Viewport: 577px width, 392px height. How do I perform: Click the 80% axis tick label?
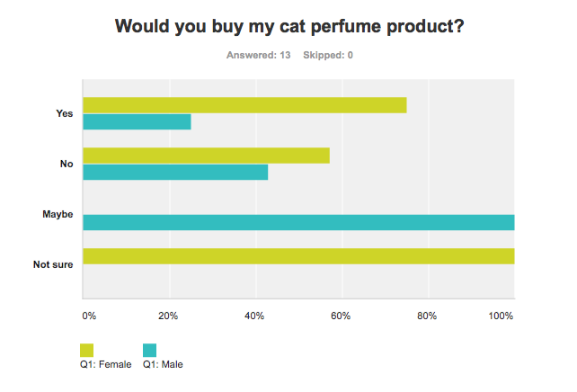[429, 316]
